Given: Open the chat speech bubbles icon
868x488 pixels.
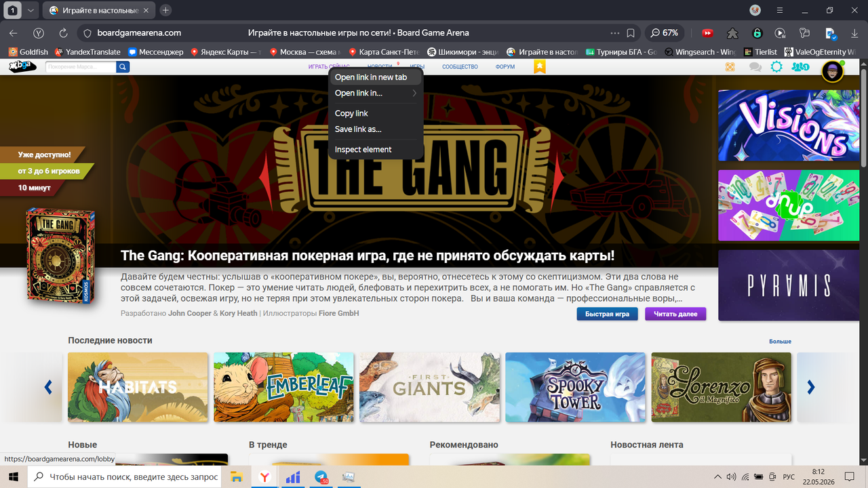Looking at the screenshot, I should point(755,67).
